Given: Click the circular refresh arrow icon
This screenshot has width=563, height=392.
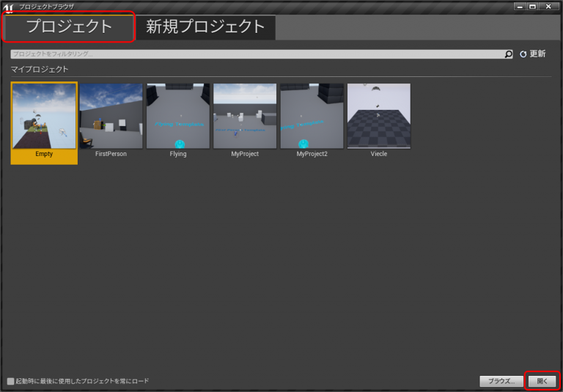Looking at the screenshot, I should point(523,54).
